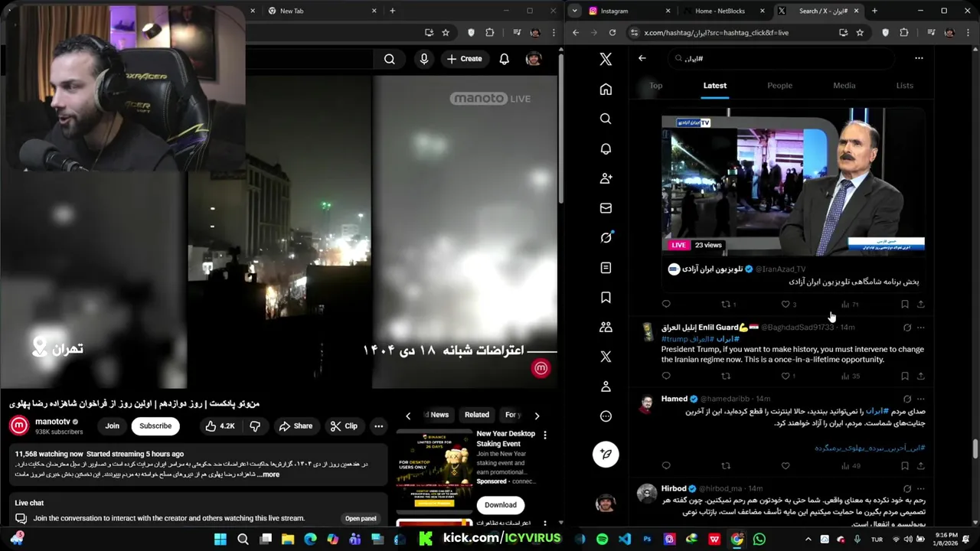The image size is (980, 551).
Task: Open more options on Hirbod's post
Action: point(921,488)
